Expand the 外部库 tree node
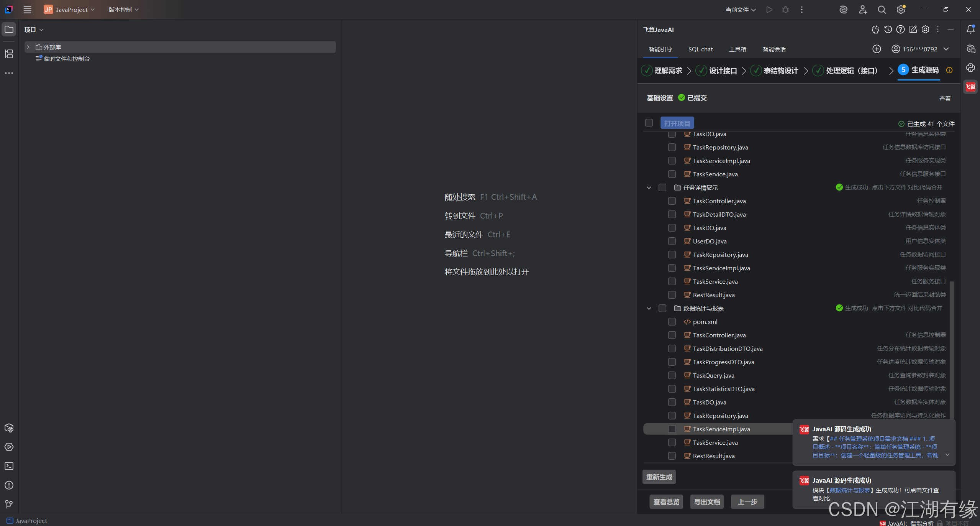The image size is (980, 526). click(x=28, y=47)
